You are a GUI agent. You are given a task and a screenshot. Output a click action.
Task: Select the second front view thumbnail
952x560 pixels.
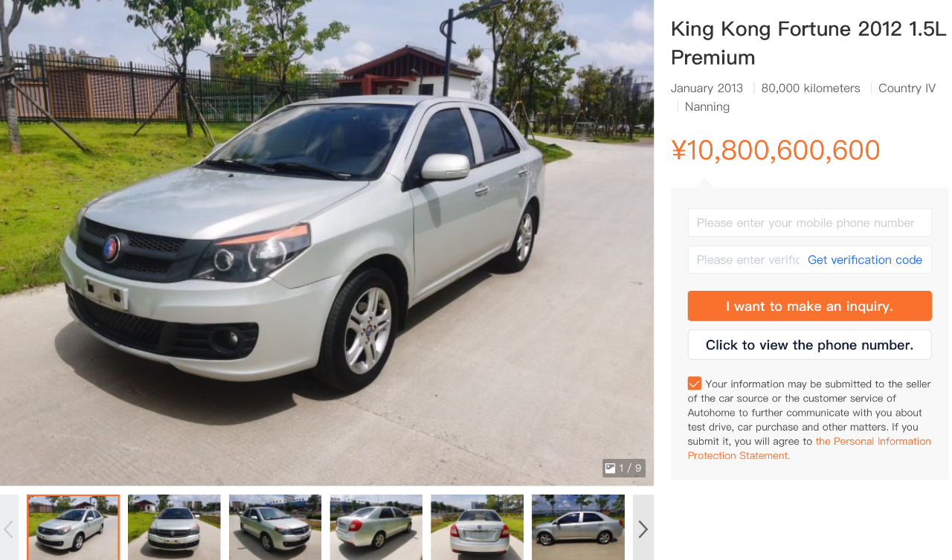(x=174, y=527)
